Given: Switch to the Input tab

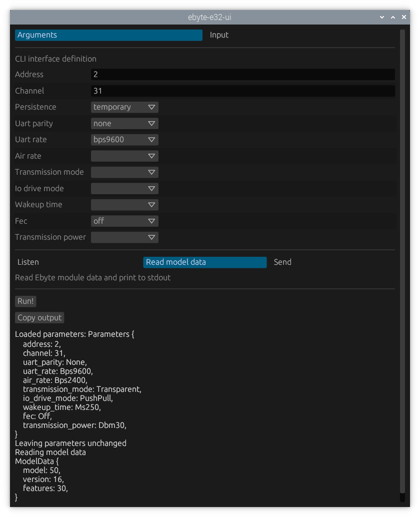Looking at the screenshot, I should [219, 35].
